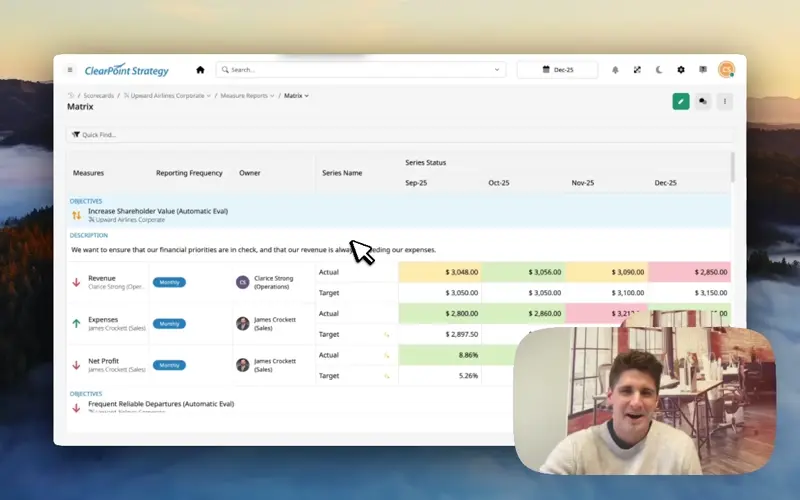Open the settings gear
The width and height of the screenshot is (800, 500).
click(681, 70)
